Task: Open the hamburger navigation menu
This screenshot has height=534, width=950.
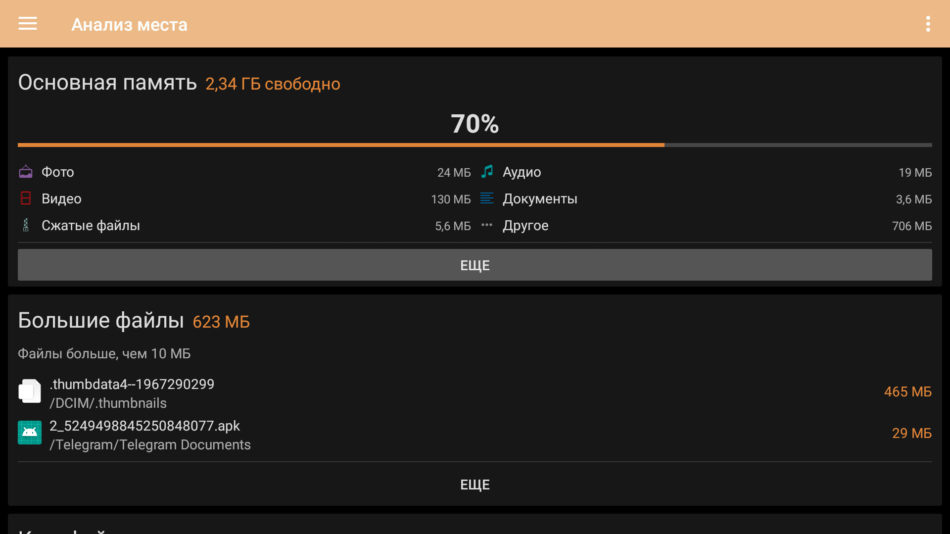Action: [27, 24]
